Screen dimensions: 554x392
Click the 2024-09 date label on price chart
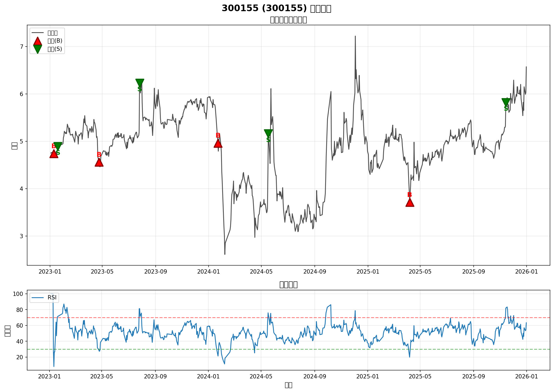(x=315, y=272)
